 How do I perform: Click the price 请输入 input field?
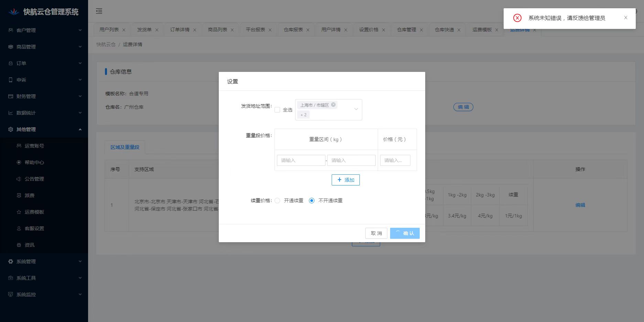click(395, 160)
